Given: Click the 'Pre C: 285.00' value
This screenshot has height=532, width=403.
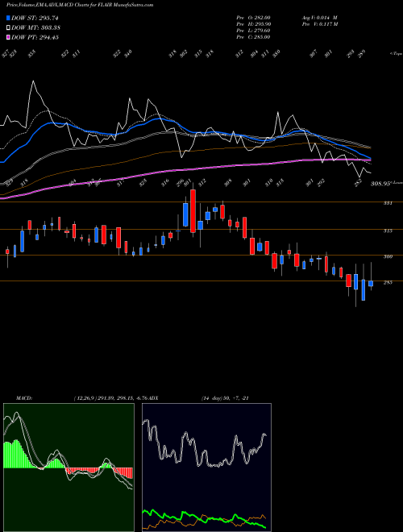Looking at the screenshot, I should (253, 37).
